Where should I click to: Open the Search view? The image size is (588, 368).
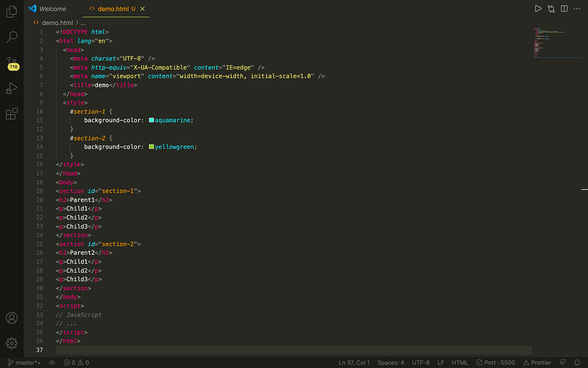(12, 37)
